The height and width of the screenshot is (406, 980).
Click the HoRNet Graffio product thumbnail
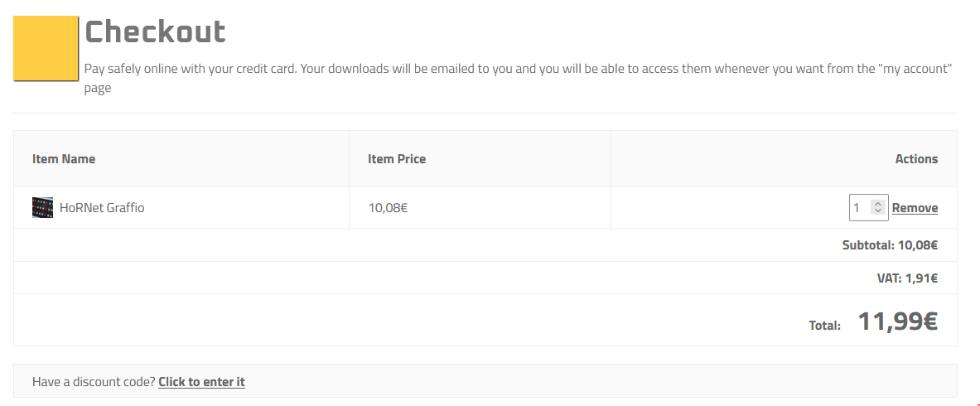coord(42,208)
